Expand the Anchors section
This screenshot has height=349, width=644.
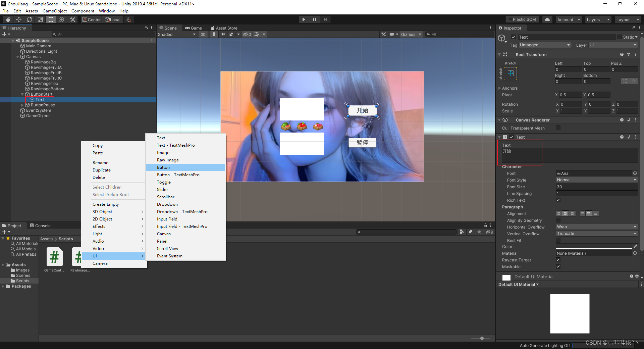[499, 88]
